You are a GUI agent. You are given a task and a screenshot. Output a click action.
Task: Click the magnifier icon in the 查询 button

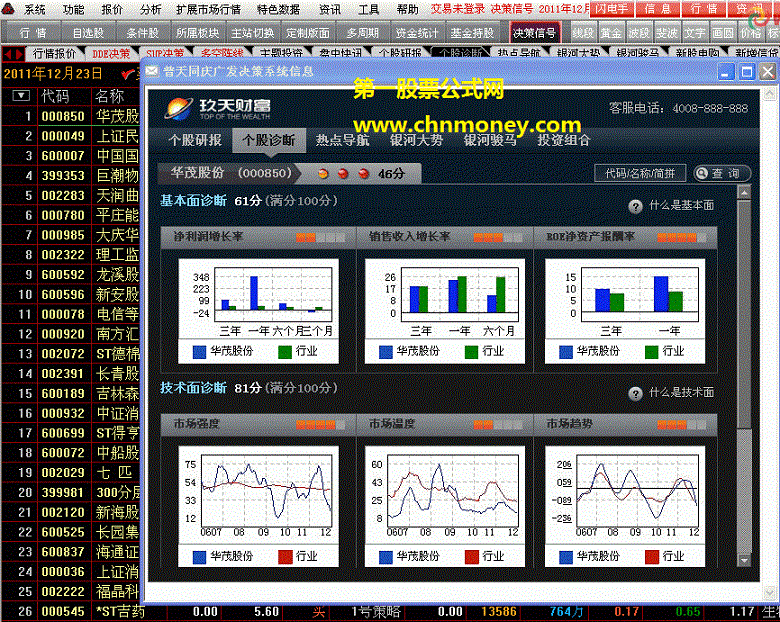tap(702, 173)
